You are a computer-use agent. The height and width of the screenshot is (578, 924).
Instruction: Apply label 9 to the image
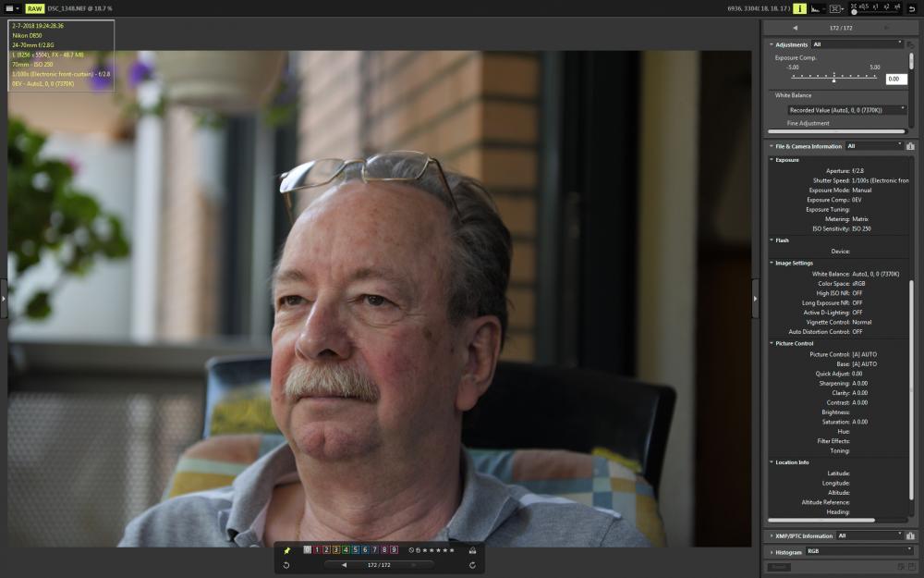point(395,549)
